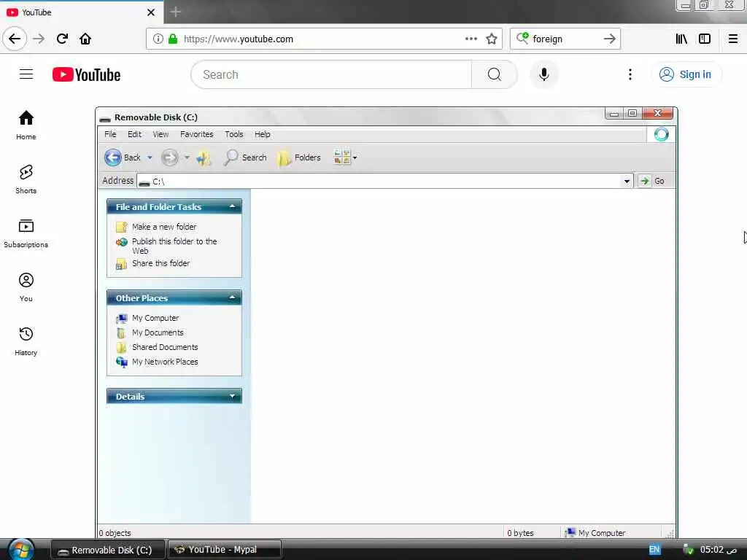Click the Explorer Back button
747x560 pixels.
coord(123,157)
